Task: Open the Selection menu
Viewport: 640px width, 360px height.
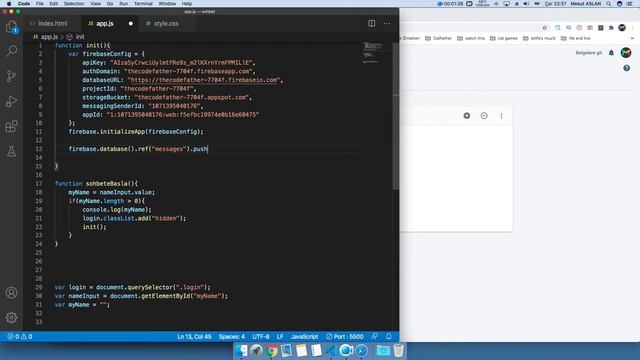Action: (74, 4)
